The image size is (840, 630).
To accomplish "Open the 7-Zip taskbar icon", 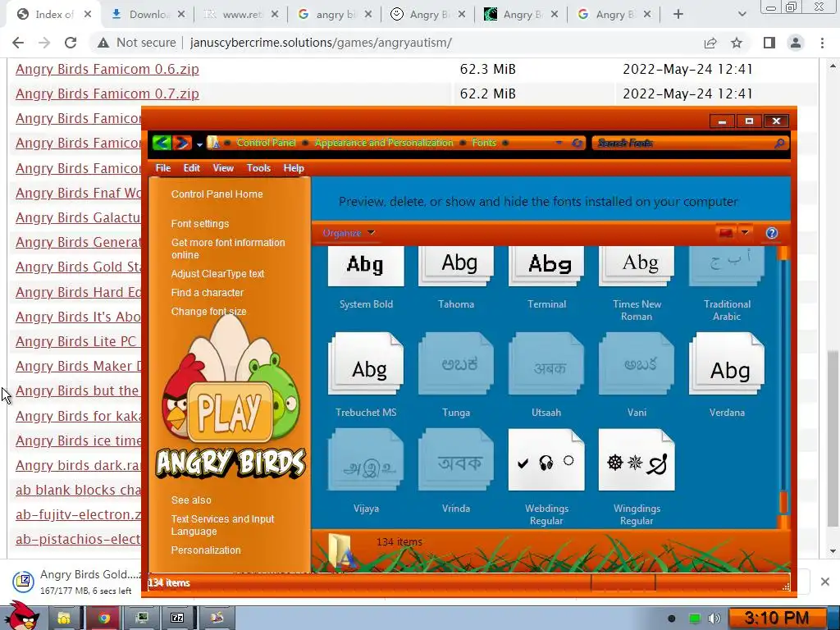I will click(x=177, y=619).
